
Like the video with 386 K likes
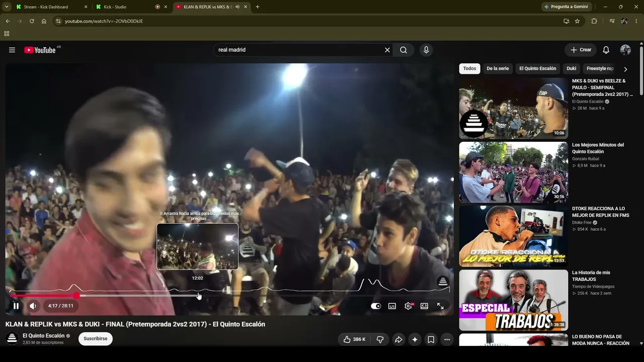(354, 339)
